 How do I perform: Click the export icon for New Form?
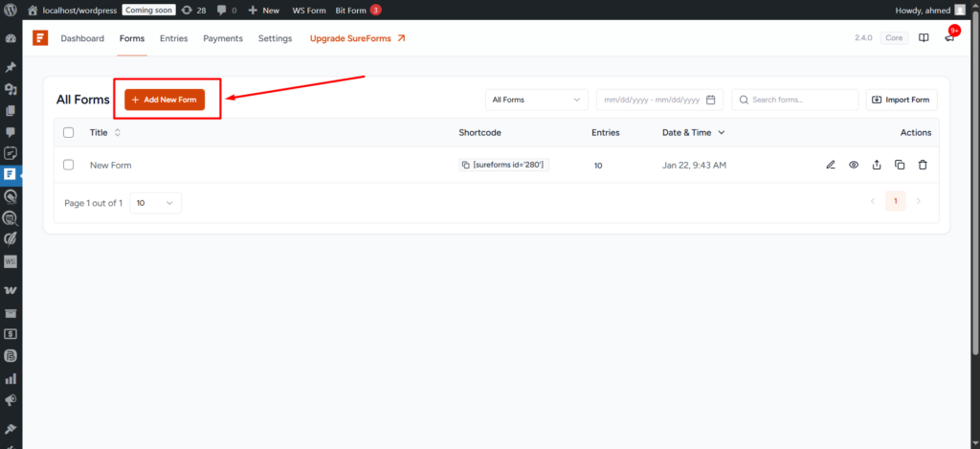click(x=877, y=165)
